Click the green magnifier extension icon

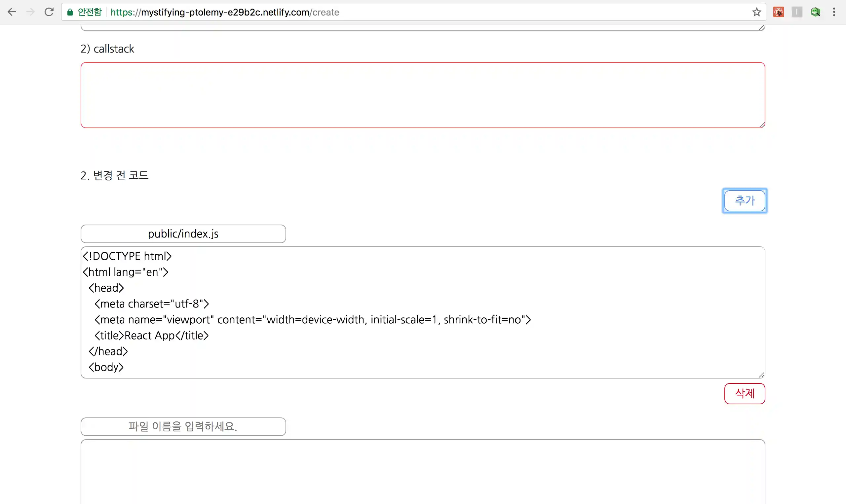click(815, 12)
